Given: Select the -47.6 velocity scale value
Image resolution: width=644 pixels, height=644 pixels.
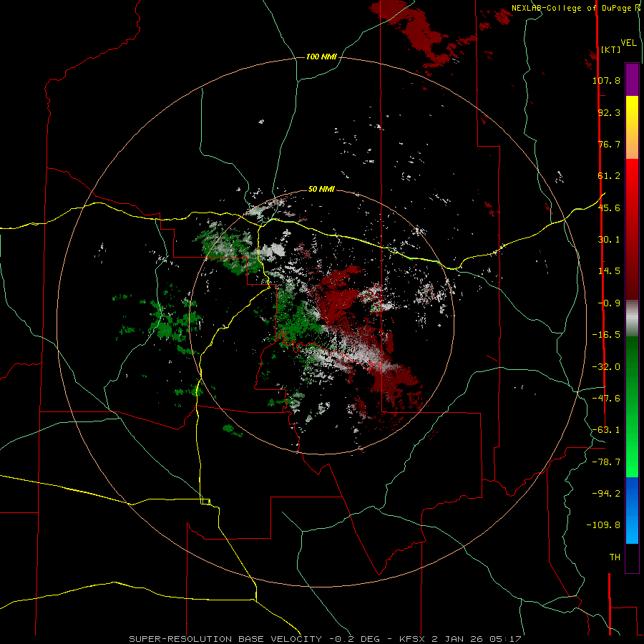Looking at the screenshot, I should 606,399.
